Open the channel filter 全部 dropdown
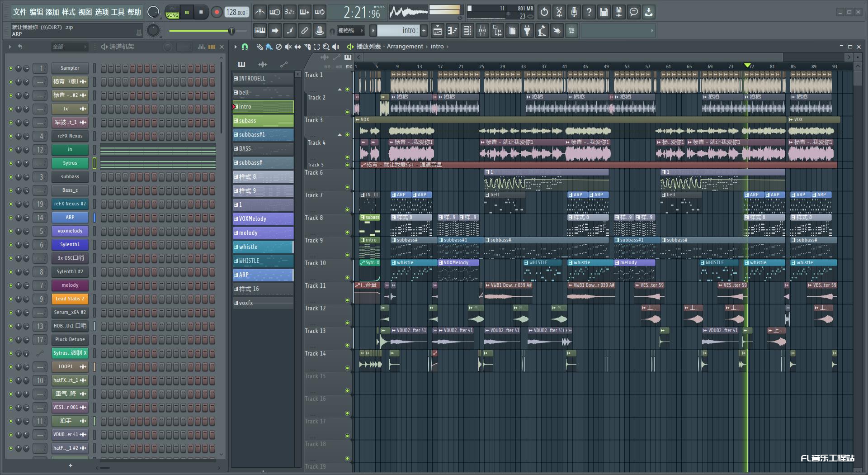Screen dimensions: 868x475 click(x=69, y=47)
